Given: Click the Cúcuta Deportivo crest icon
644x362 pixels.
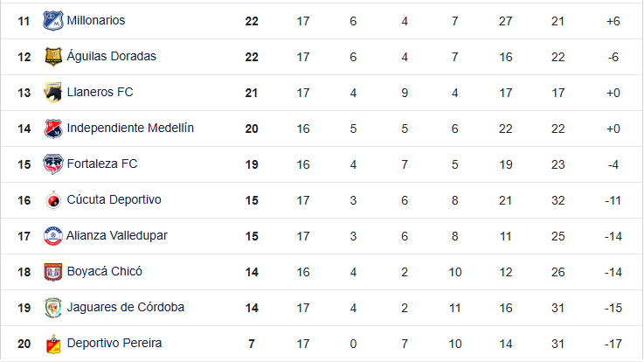Looking at the screenshot, I should (x=53, y=200).
